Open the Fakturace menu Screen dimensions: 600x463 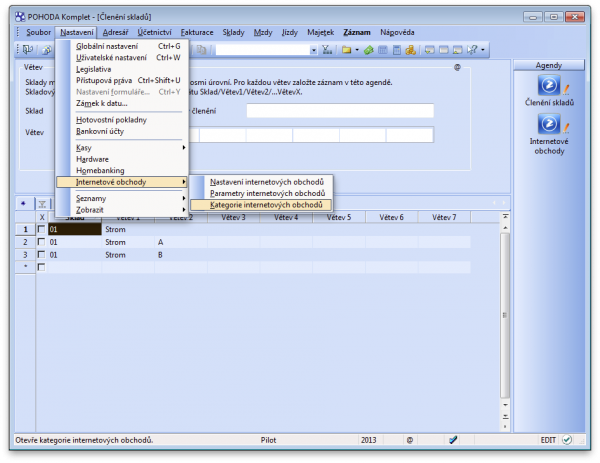pyautogui.click(x=197, y=33)
